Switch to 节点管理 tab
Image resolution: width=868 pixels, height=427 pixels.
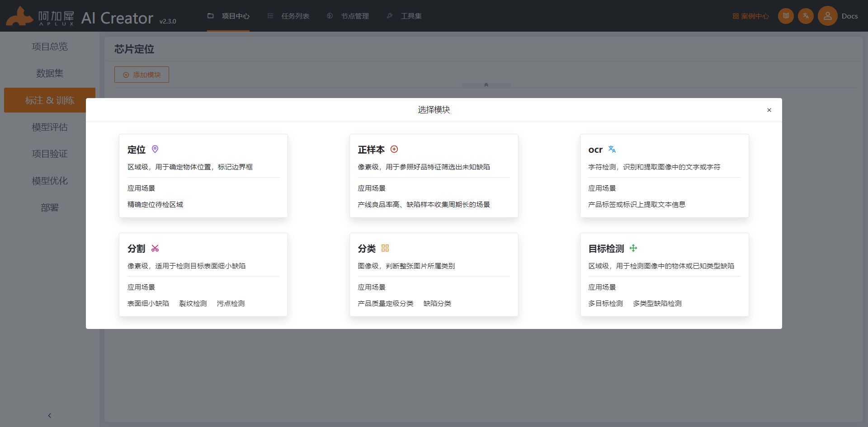[348, 16]
